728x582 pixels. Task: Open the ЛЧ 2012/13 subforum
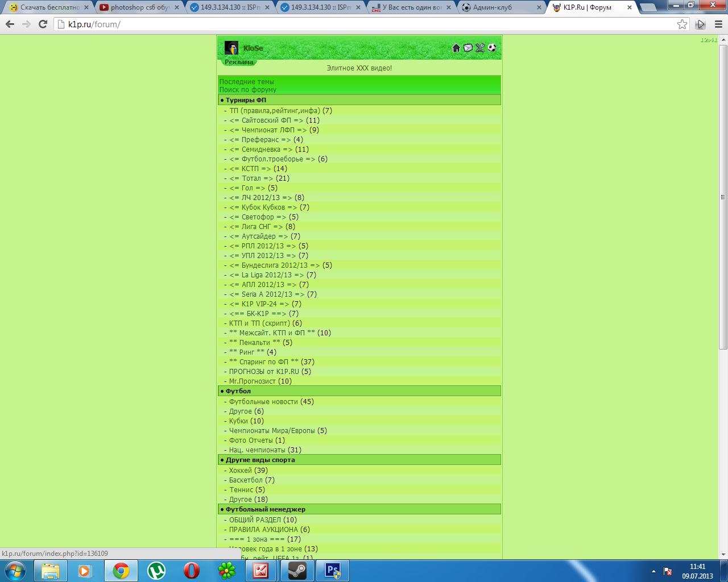261,198
